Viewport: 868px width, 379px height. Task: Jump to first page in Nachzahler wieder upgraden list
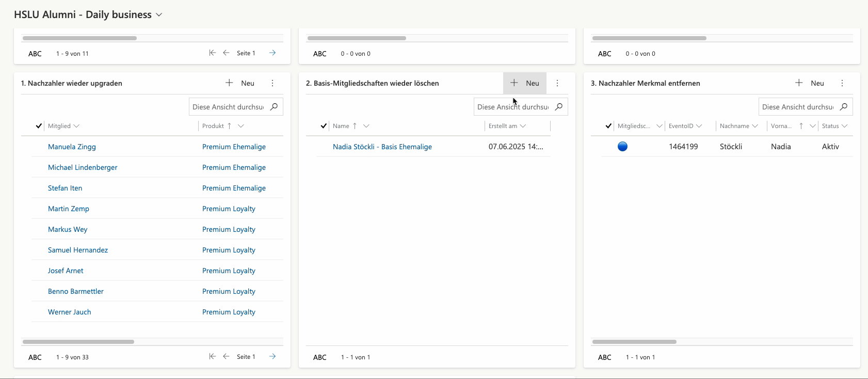pyautogui.click(x=212, y=357)
